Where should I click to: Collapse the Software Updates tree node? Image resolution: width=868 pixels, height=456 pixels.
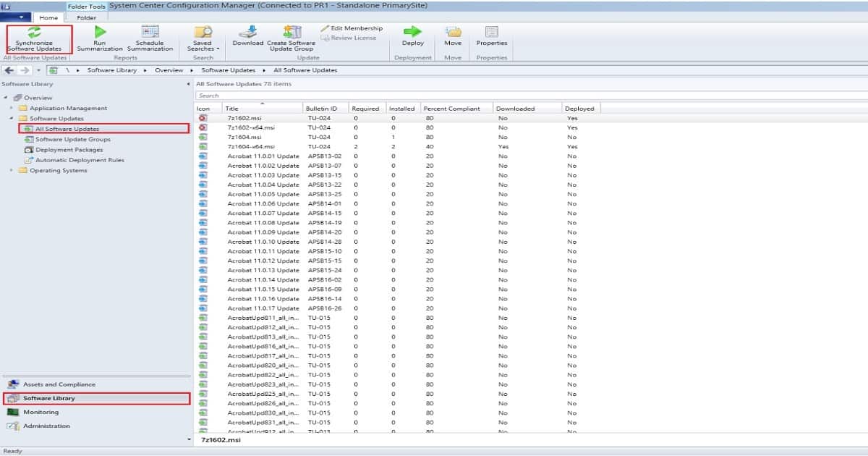12,118
